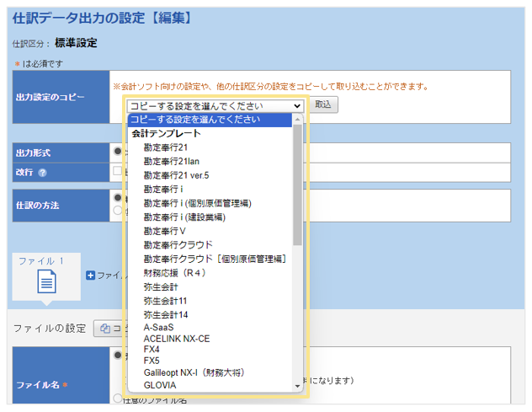
Task: Open the help icon next to 改行
Action: pyautogui.click(x=42, y=173)
